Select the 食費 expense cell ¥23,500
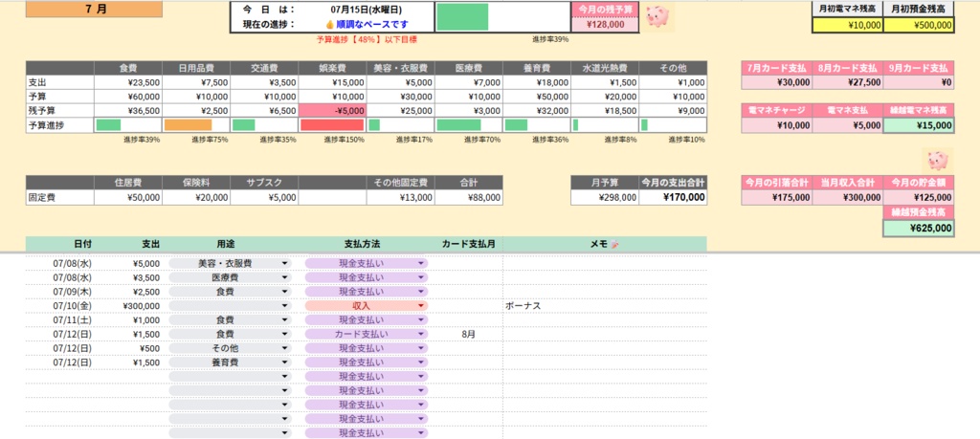 pyautogui.click(x=128, y=82)
